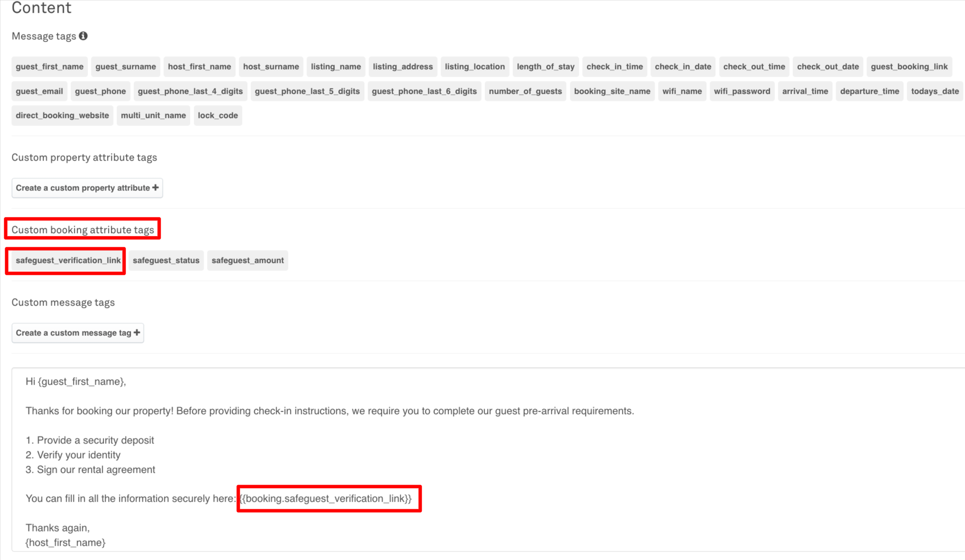Add the number_of_guests tag
The height and width of the screenshot is (560, 965).
tap(525, 91)
